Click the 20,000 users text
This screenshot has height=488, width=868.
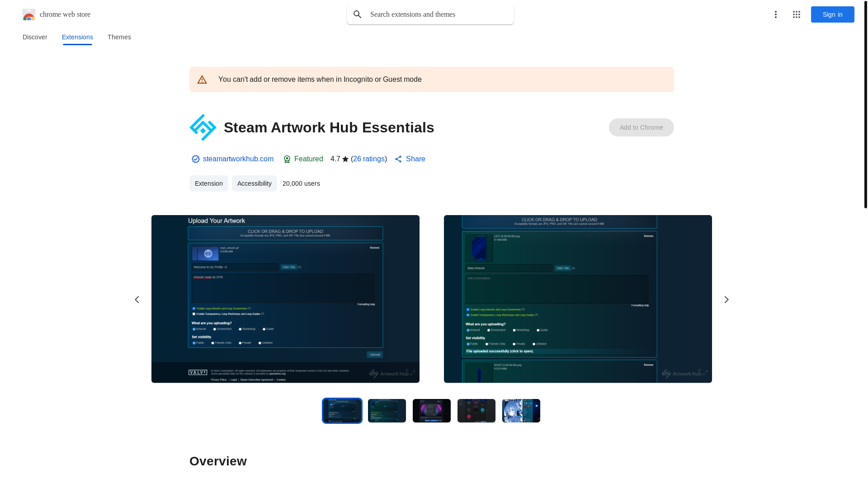301,183
